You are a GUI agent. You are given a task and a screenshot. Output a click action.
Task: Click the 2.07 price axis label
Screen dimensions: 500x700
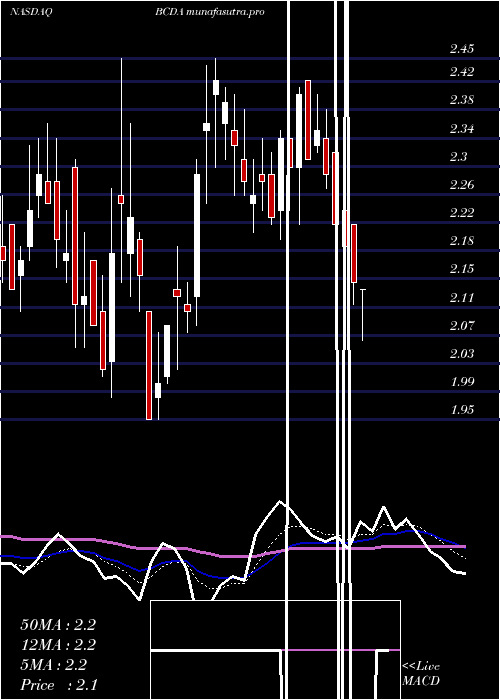(x=462, y=325)
